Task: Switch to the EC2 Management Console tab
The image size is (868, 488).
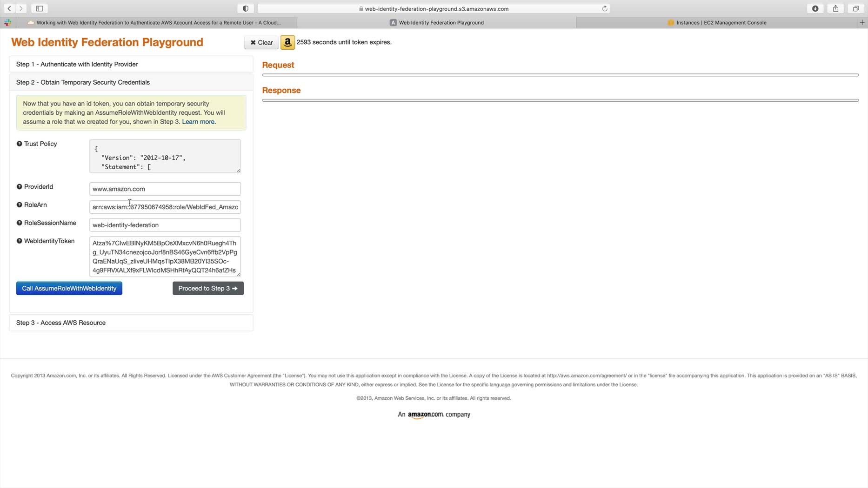Action: tap(716, 22)
